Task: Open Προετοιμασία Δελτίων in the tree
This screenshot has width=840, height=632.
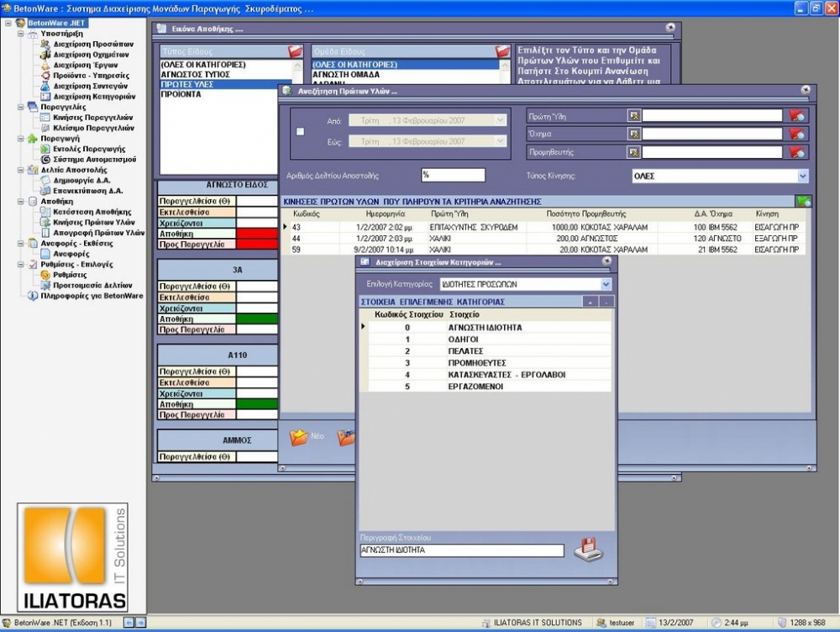Action: [x=92, y=285]
